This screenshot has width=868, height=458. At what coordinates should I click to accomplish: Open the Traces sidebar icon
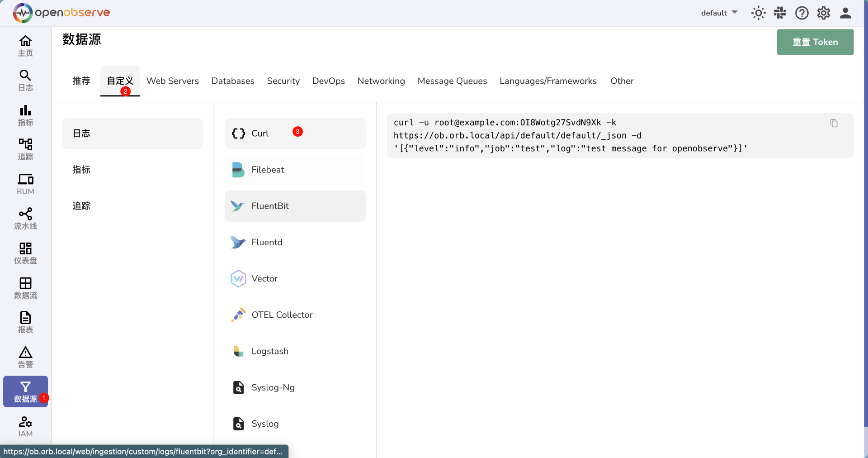(25, 149)
